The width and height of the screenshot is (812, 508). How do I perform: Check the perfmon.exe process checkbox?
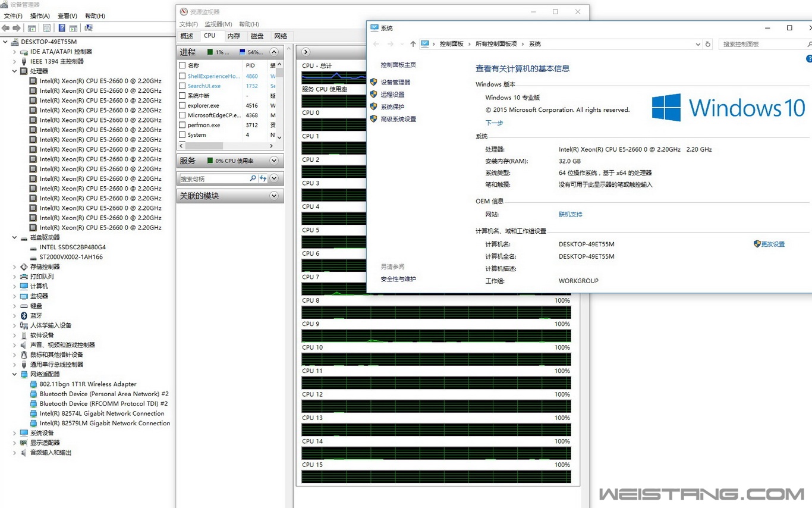point(182,126)
